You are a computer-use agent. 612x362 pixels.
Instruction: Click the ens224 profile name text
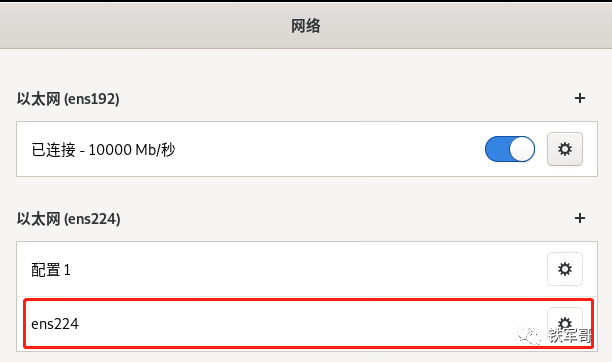tap(55, 324)
